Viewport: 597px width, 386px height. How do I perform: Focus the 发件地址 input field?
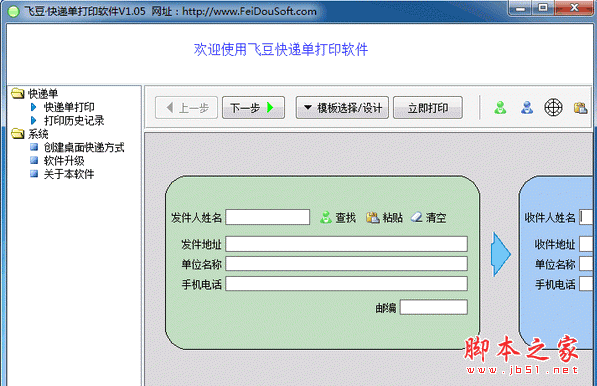[x=346, y=244]
